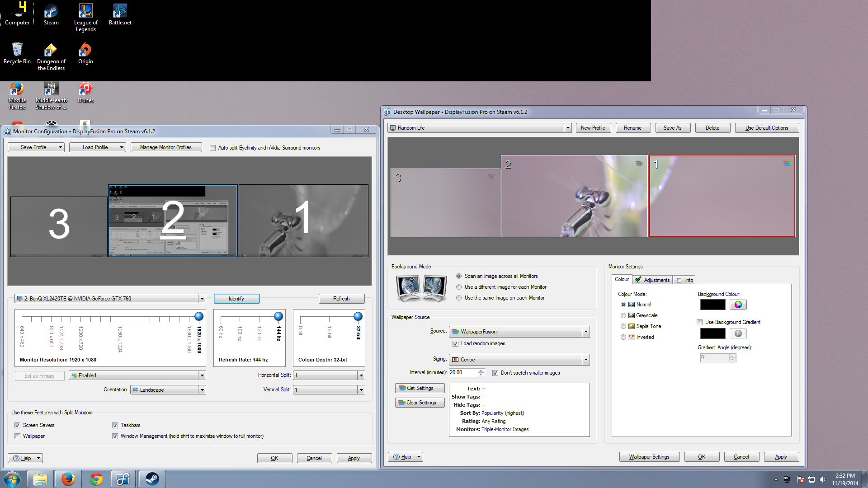Open the Random Life profile dropdown

coord(567,128)
